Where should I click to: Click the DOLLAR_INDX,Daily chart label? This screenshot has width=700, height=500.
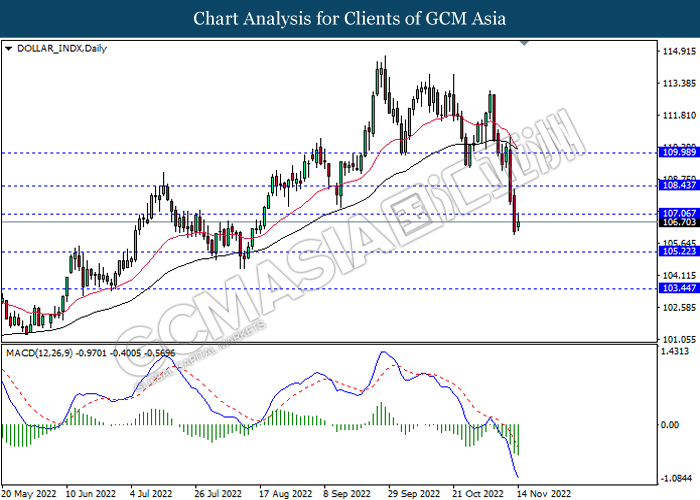[62, 48]
